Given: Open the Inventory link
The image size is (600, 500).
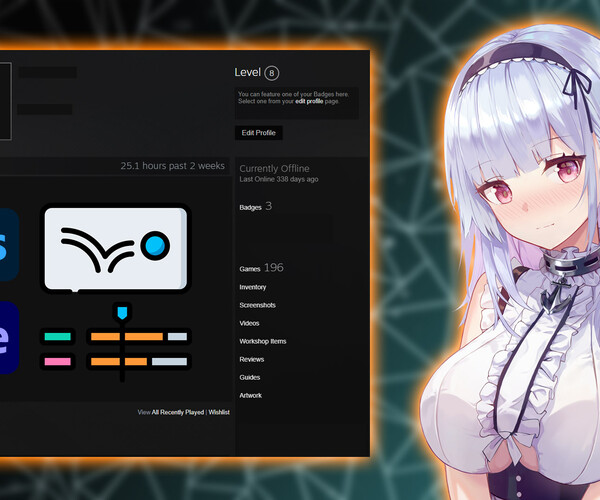Looking at the screenshot, I should pos(253,287).
